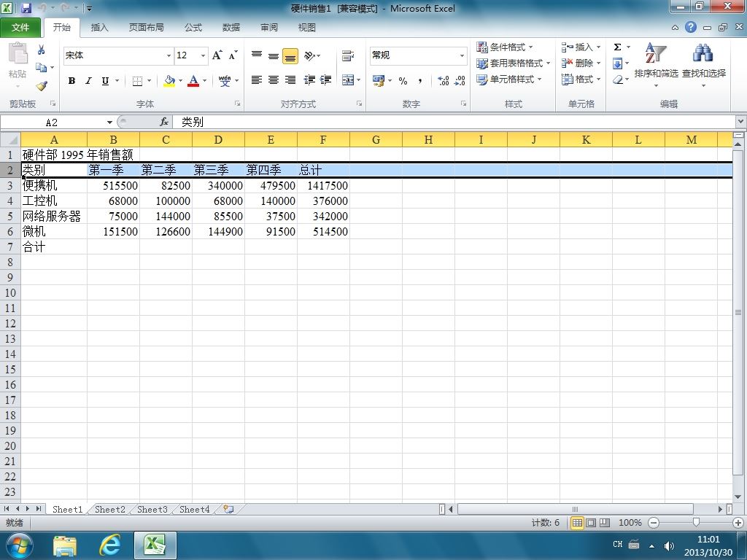Screen dimensions: 747x560
Task: Open the font size 12 dropdown
Action: click(x=203, y=55)
